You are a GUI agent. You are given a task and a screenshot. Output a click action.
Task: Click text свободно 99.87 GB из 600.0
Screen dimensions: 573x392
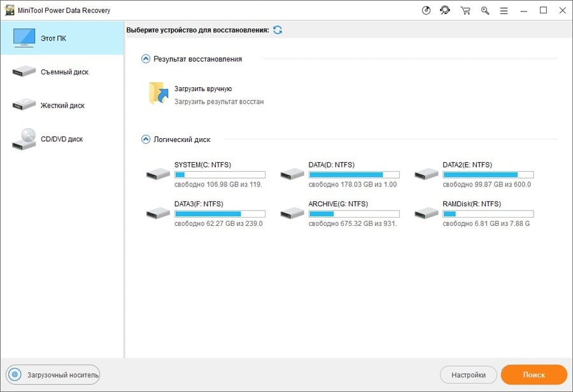[x=487, y=185]
